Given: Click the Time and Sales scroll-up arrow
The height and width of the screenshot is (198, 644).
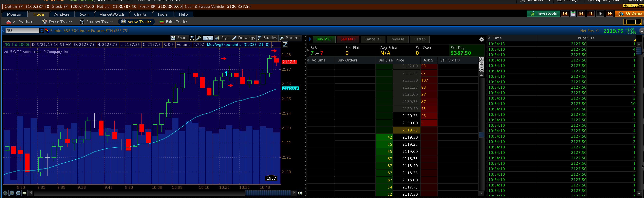Looking at the screenshot, I should (x=639, y=44).
